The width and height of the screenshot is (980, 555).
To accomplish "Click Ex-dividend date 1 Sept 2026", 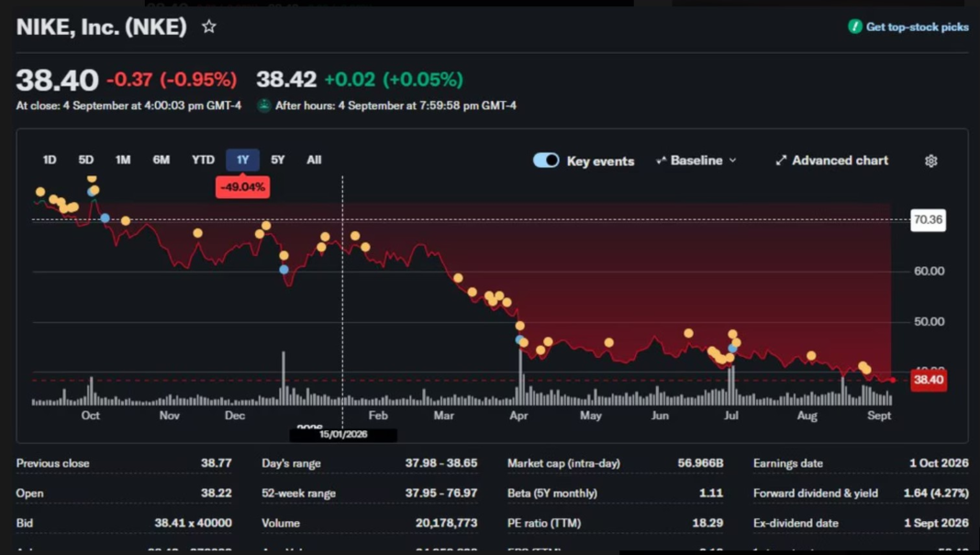I will point(936,523).
